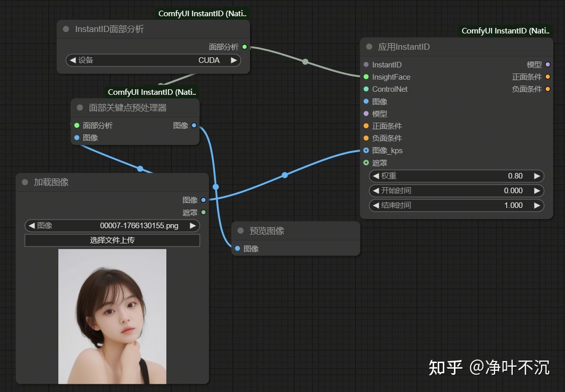This screenshot has width=565, height=392.
Task: Click the 正面条件 output port on 应用InstantID
Action: tap(548, 77)
